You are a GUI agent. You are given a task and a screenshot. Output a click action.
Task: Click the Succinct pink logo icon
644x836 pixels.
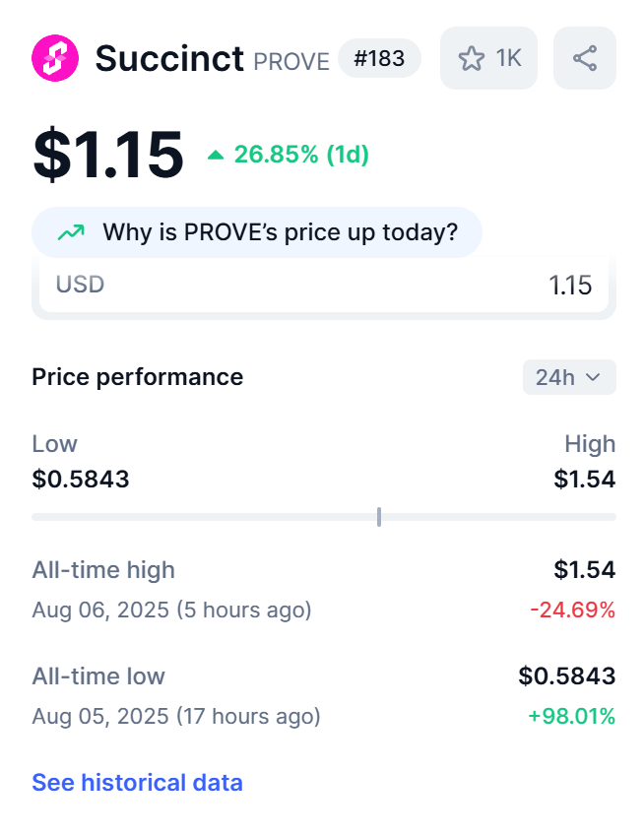point(54,58)
